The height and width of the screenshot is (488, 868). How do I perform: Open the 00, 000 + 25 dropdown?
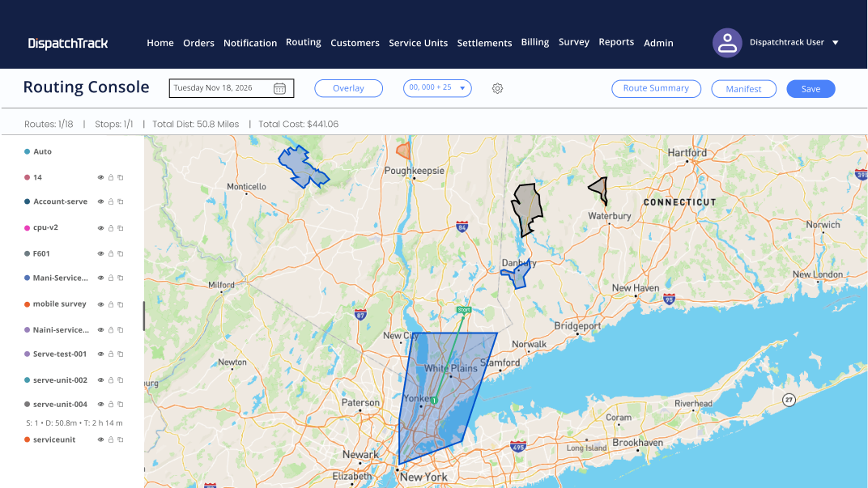tap(437, 88)
